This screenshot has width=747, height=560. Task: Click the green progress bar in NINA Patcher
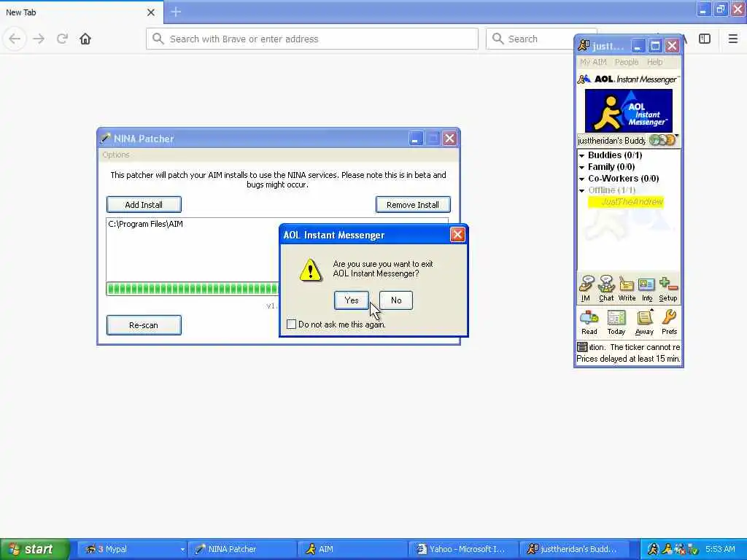pos(193,289)
